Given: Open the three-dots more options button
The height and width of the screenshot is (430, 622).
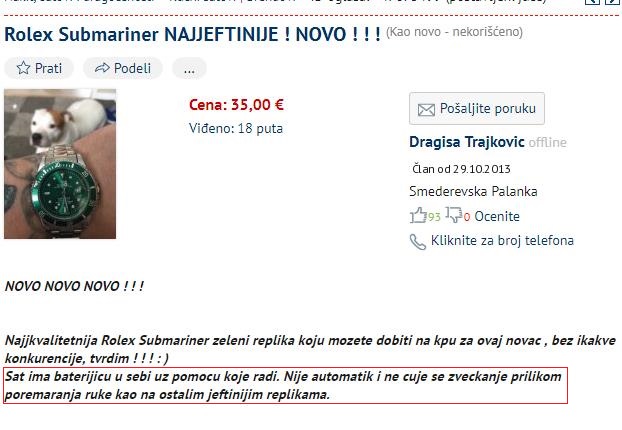Looking at the screenshot, I should (189, 68).
